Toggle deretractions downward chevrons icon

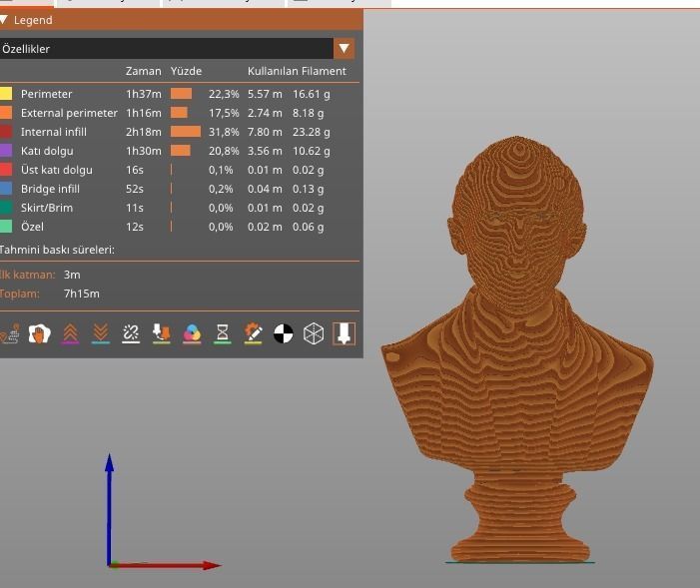101,333
